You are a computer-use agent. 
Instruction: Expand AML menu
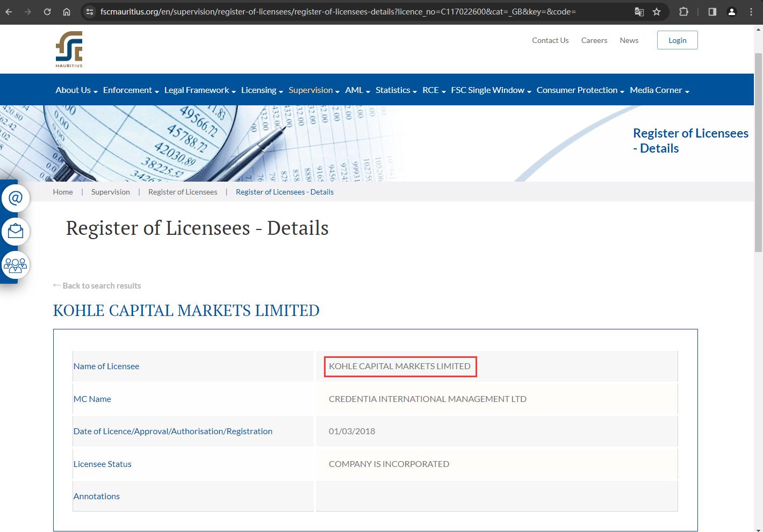click(357, 90)
